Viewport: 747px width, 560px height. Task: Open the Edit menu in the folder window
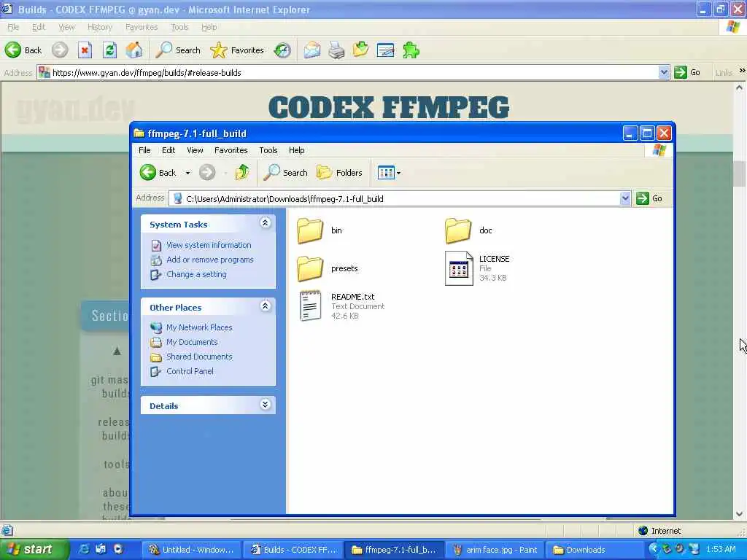point(169,150)
